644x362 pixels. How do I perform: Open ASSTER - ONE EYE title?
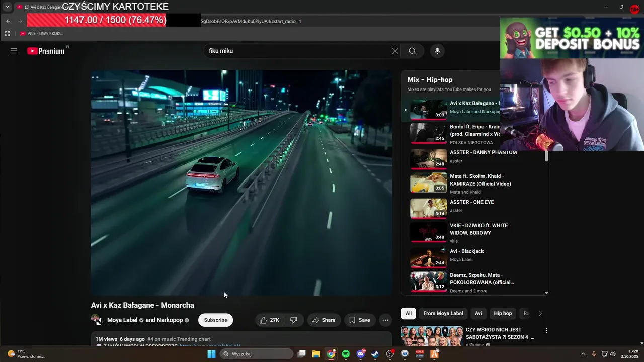click(x=471, y=202)
